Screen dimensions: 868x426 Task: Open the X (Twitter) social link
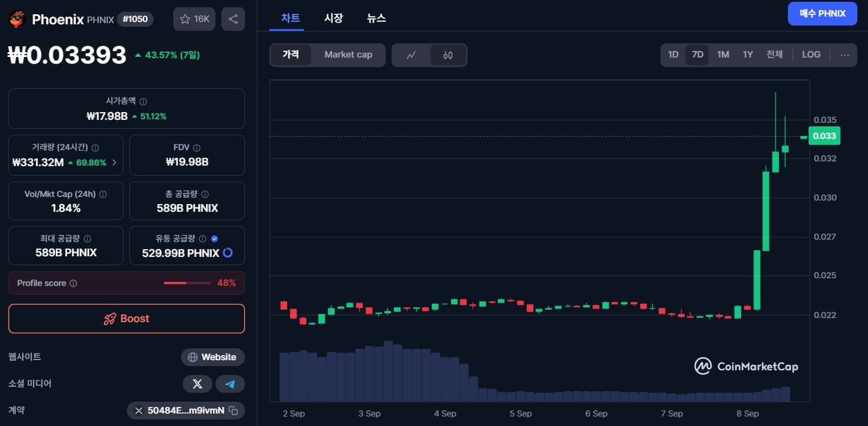[x=198, y=384]
